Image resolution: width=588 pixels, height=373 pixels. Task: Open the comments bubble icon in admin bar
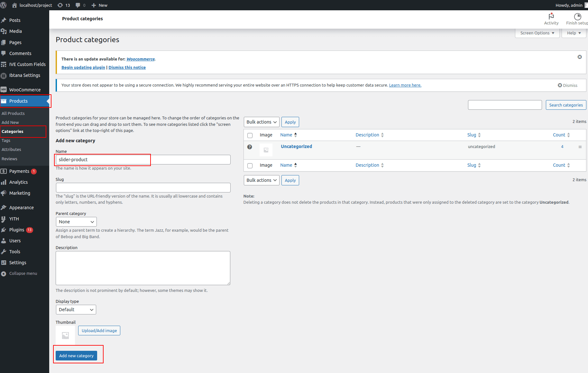click(x=78, y=5)
